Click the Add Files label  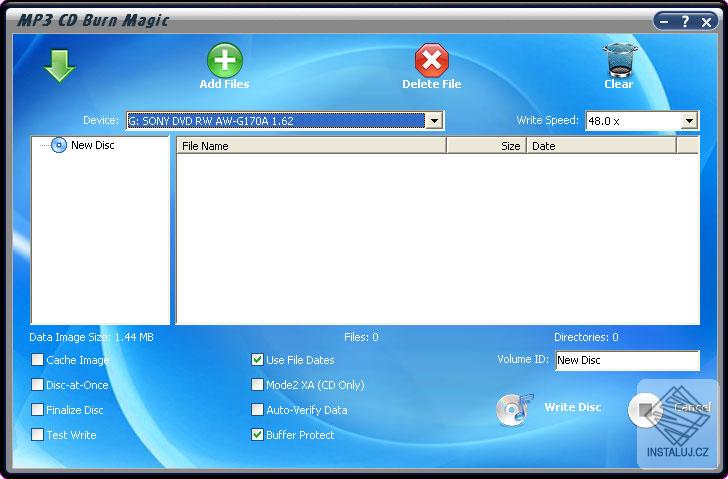point(225,84)
